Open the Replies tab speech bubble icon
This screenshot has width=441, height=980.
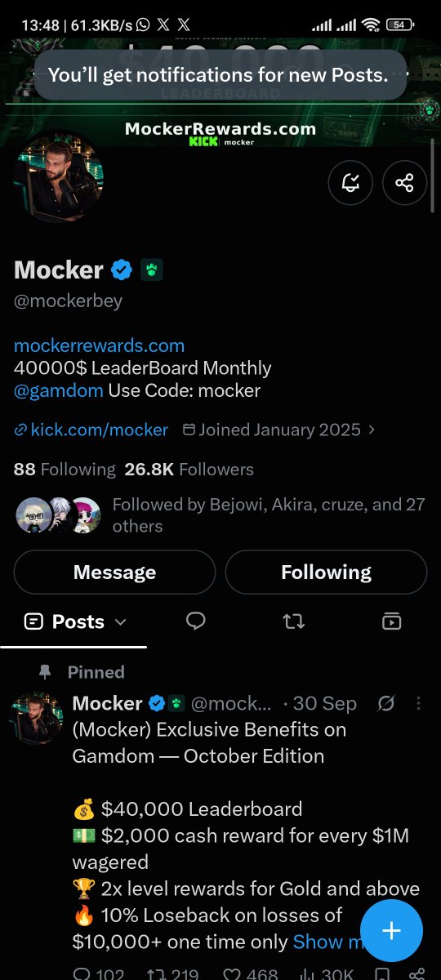click(x=195, y=621)
